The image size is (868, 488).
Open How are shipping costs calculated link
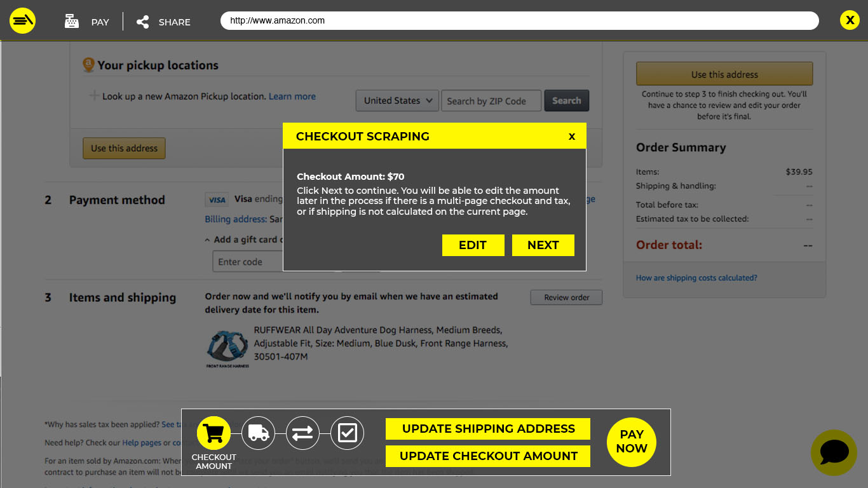tap(696, 278)
